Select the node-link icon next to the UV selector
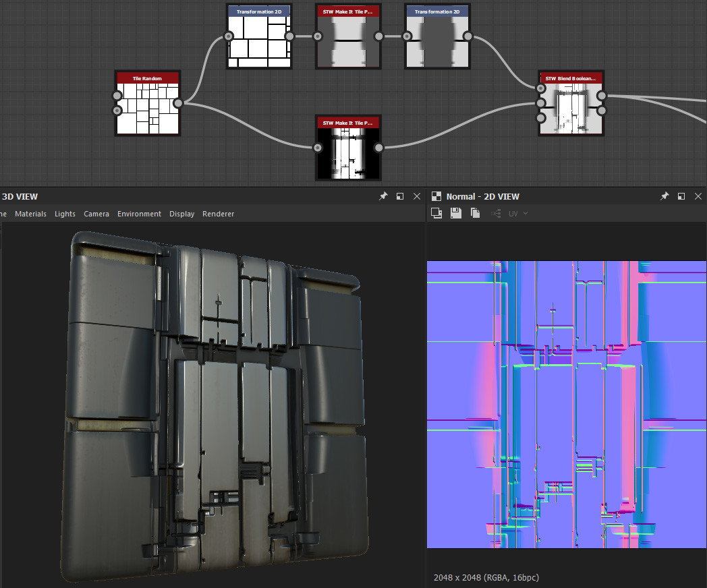The width and height of the screenshot is (707, 588). pos(496,213)
